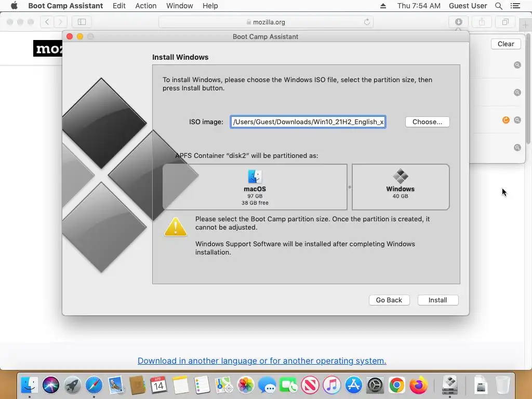Screen dimensions: 532x399
Task: Open Google Chrome from the Dock
Action: coord(396,385)
